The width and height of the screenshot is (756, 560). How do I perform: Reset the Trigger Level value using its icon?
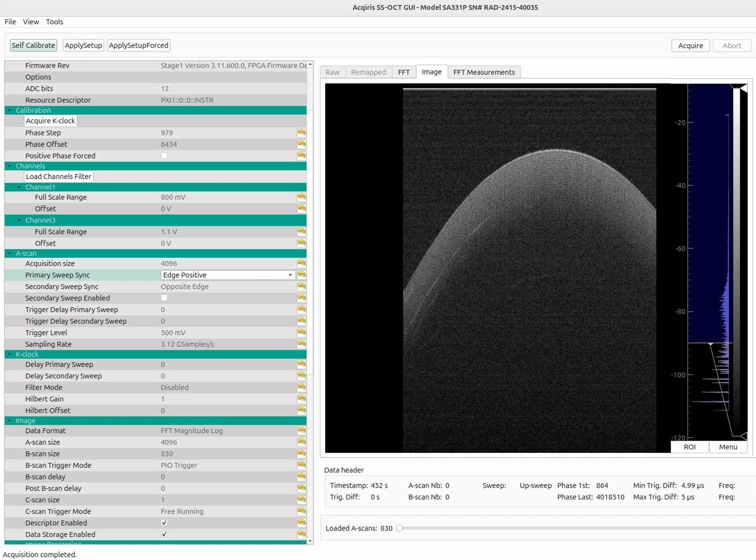coord(301,332)
